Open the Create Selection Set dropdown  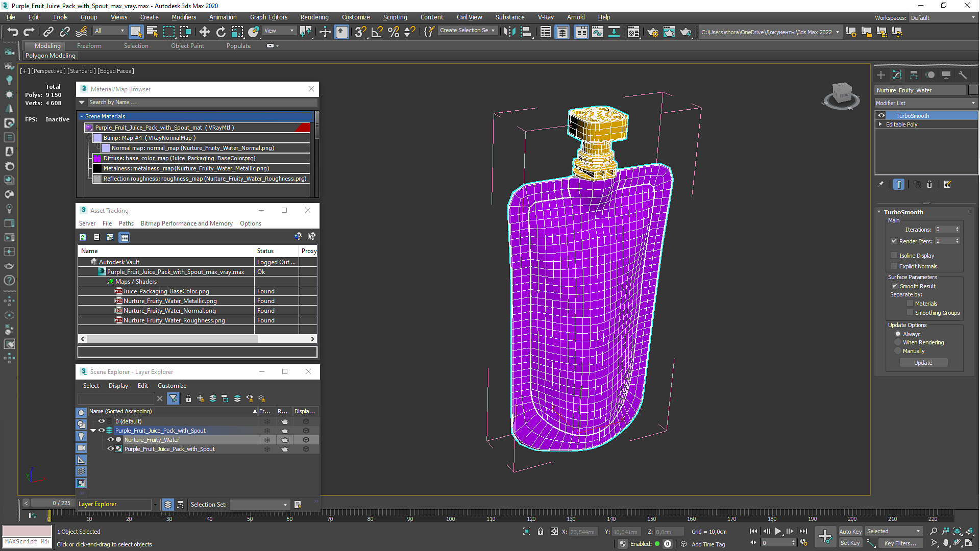point(468,31)
